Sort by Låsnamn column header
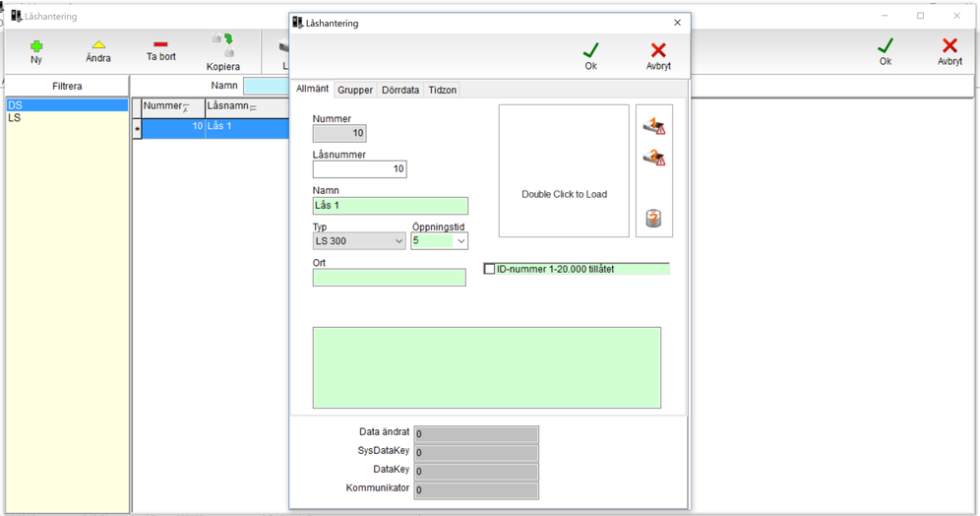980x516 pixels. click(247, 107)
